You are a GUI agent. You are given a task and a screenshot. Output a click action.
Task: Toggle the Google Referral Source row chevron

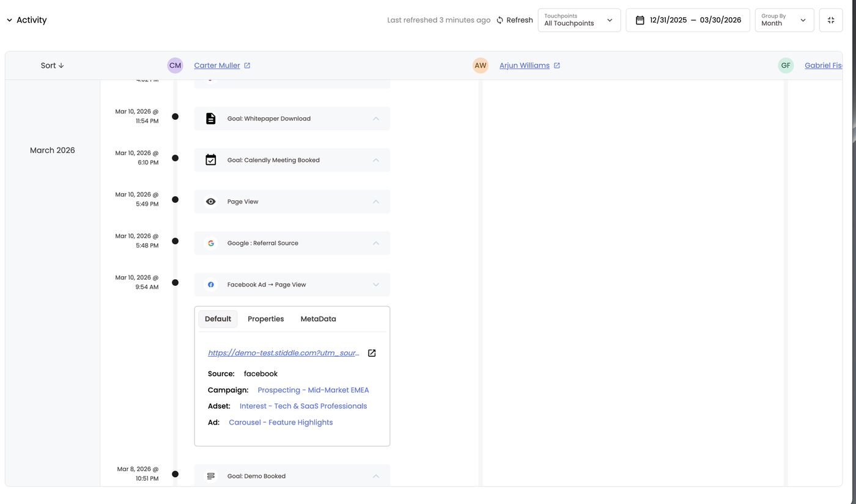pos(376,243)
